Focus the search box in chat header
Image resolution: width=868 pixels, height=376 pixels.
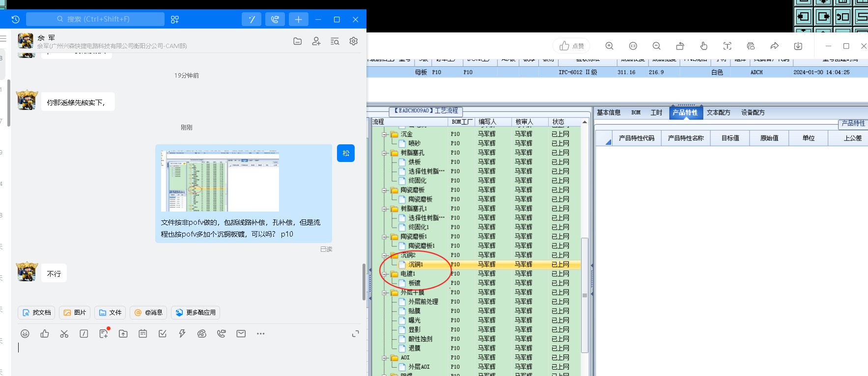pyautogui.click(x=95, y=19)
